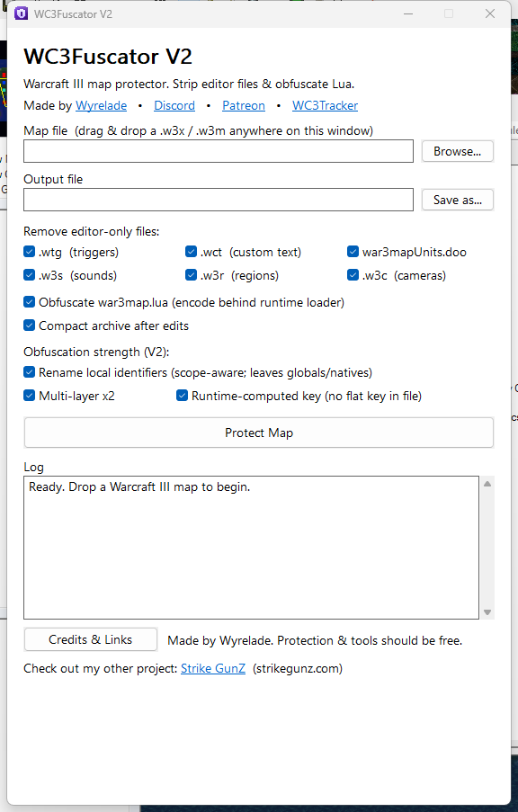Image resolution: width=518 pixels, height=812 pixels.
Task: Click inside the Log text area
Action: click(251, 548)
